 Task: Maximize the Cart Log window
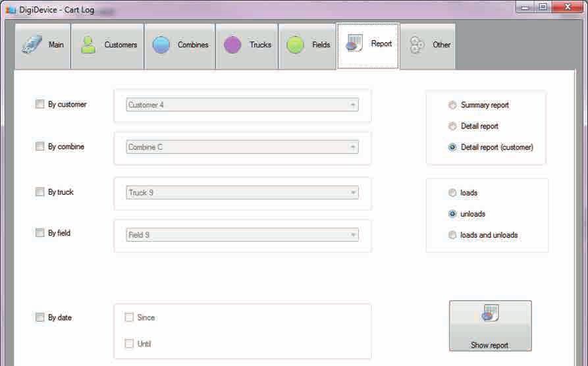coord(543,7)
